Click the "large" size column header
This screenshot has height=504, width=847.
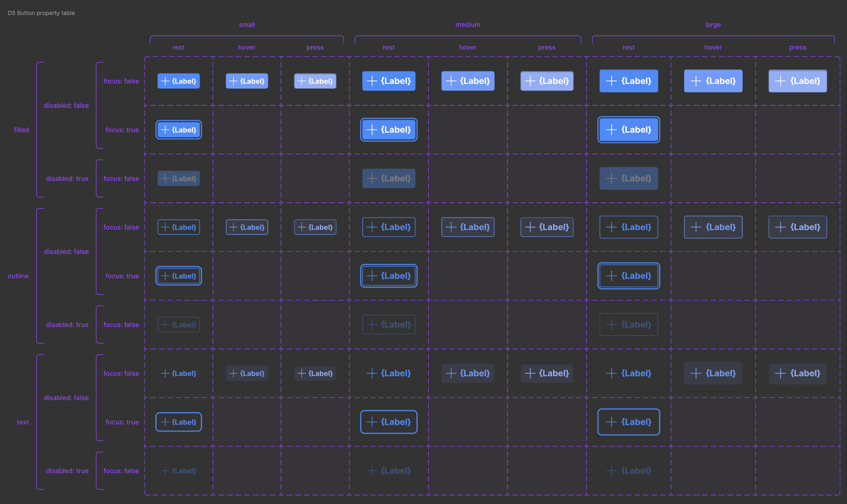[713, 25]
